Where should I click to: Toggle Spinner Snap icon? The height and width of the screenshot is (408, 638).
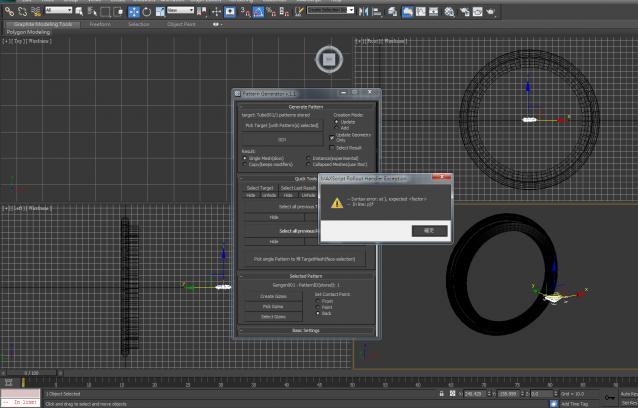tap(285, 12)
